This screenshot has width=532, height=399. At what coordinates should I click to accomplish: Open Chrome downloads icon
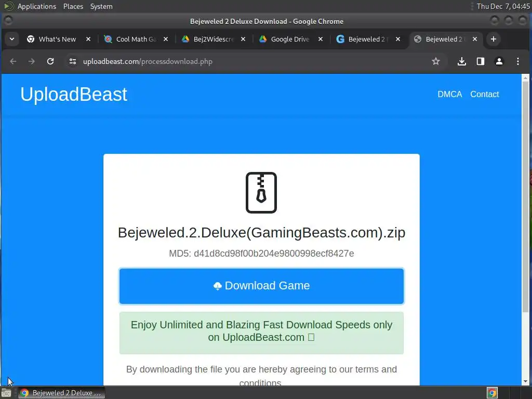coord(461,61)
